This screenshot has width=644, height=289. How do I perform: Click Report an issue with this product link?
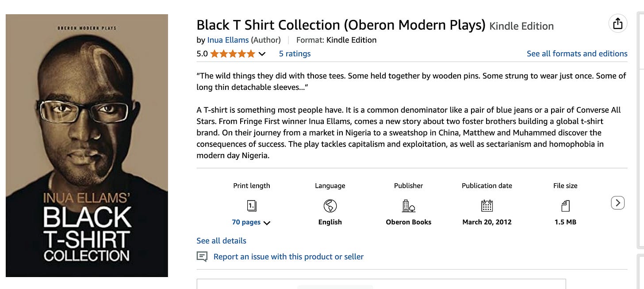click(x=288, y=257)
